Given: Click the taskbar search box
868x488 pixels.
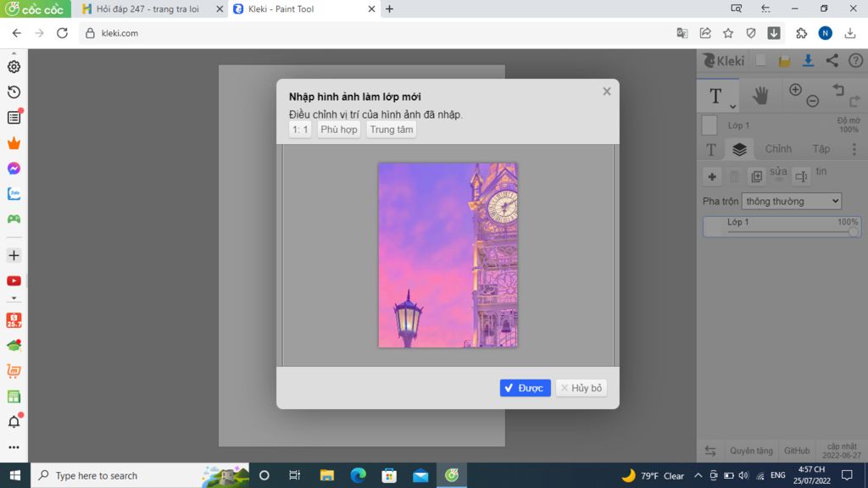Looking at the screenshot, I should coord(140,475).
